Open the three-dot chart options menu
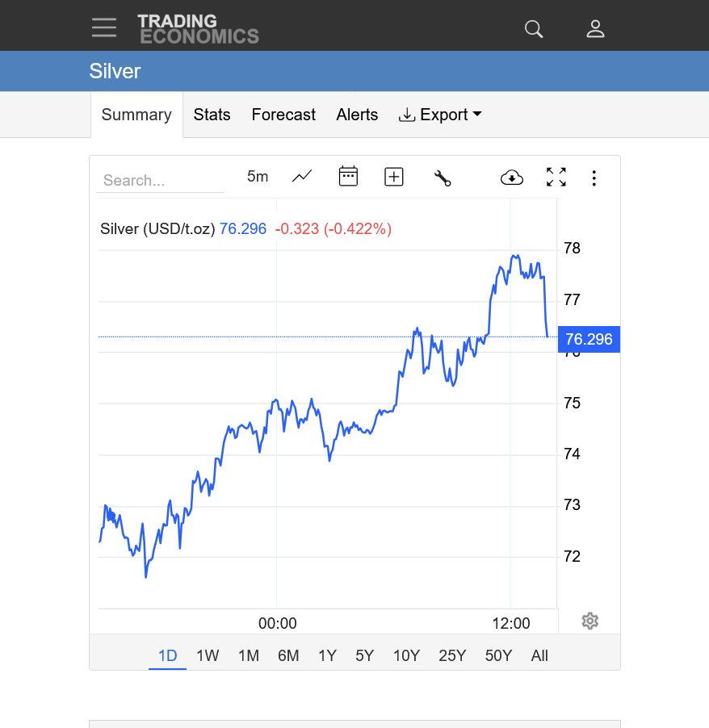This screenshot has height=728, width=709. tap(594, 178)
